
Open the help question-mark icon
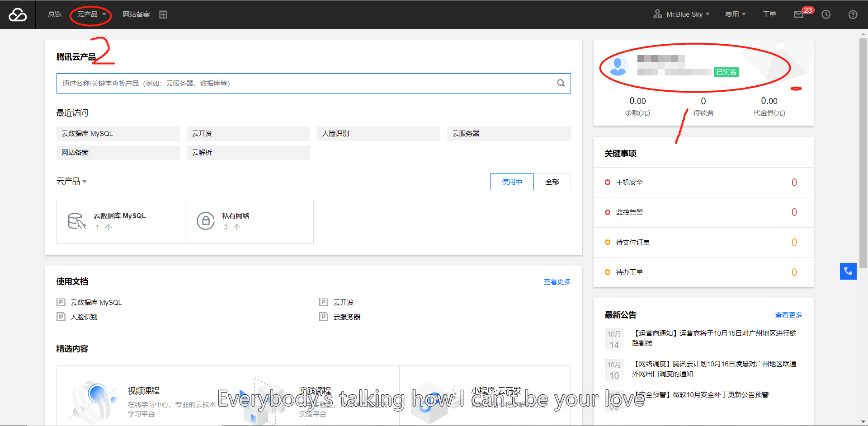click(853, 14)
